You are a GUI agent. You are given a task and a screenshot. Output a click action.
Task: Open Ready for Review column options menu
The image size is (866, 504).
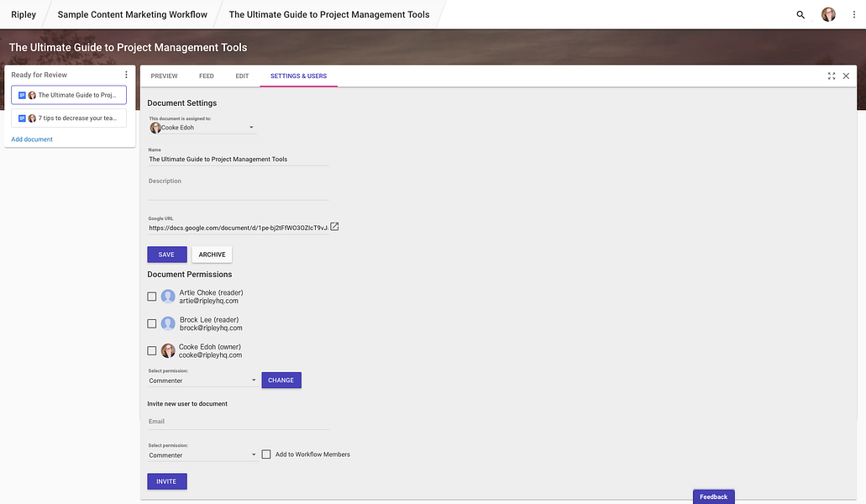pos(126,75)
